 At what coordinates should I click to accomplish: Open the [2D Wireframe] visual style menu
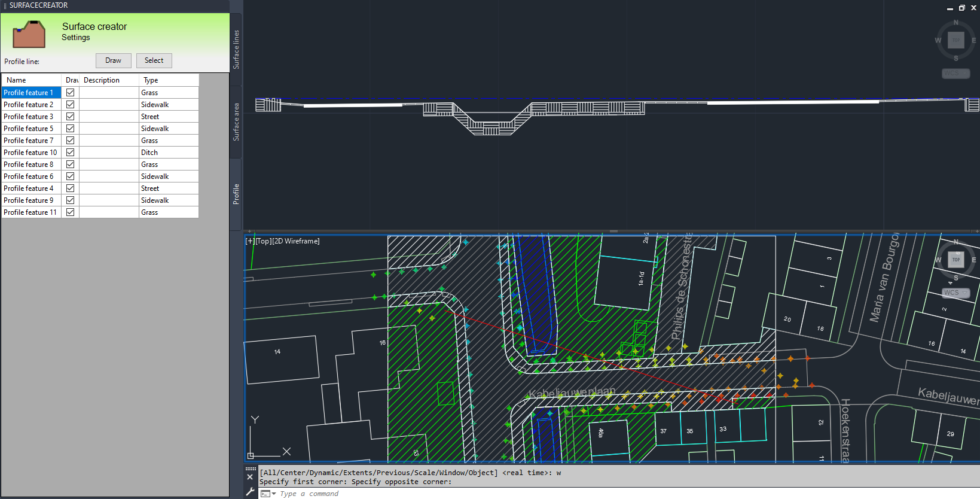pyautogui.click(x=296, y=241)
